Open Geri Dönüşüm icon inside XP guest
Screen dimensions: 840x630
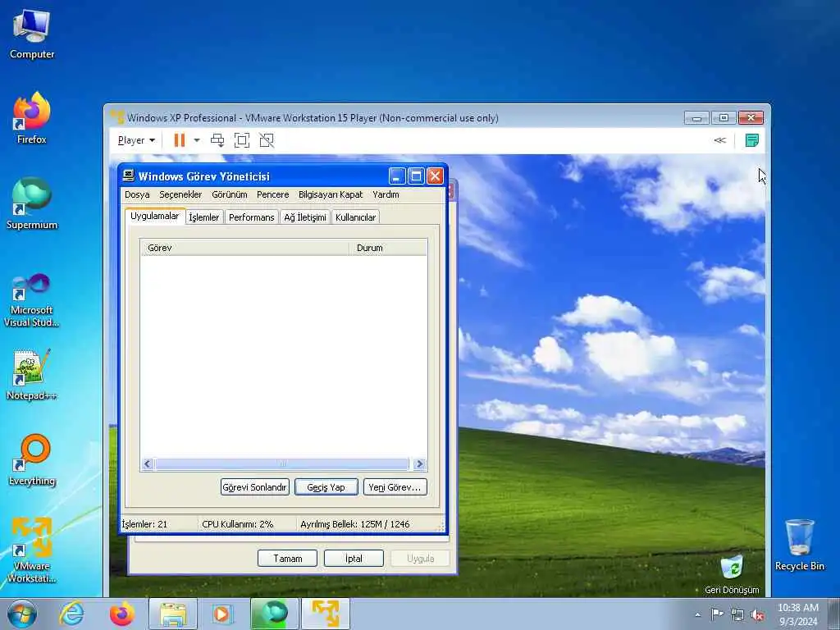pos(732,574)
